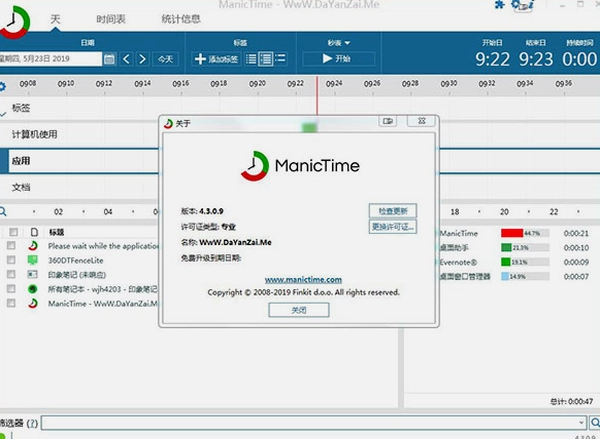Toggle the header select-all checkbox
Image resolution: width=600 pixels, height=439 pixels.
pyautogui.click(x=13, y=232)
